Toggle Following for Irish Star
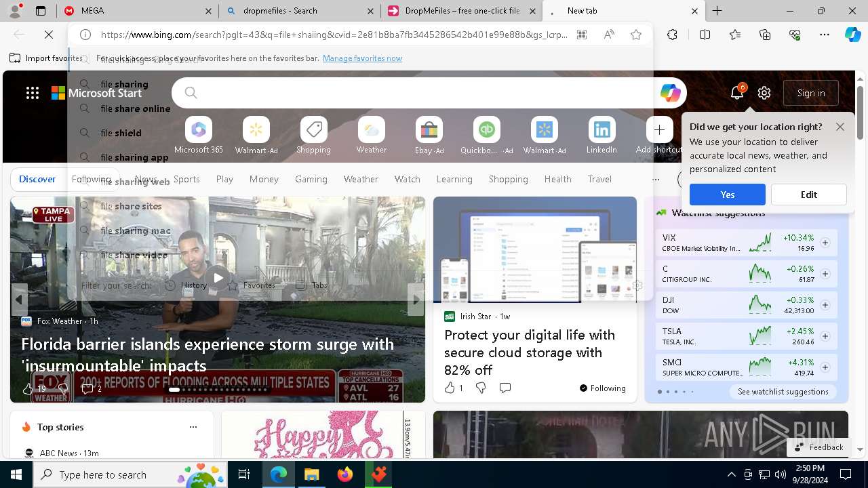This screenshot has width=868, height=488. click(602, 388)
